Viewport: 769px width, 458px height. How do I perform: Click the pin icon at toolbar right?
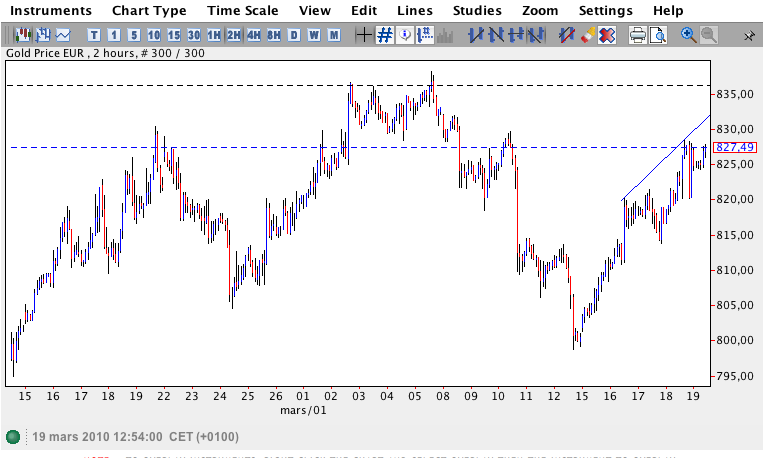(x=749, y=35)
